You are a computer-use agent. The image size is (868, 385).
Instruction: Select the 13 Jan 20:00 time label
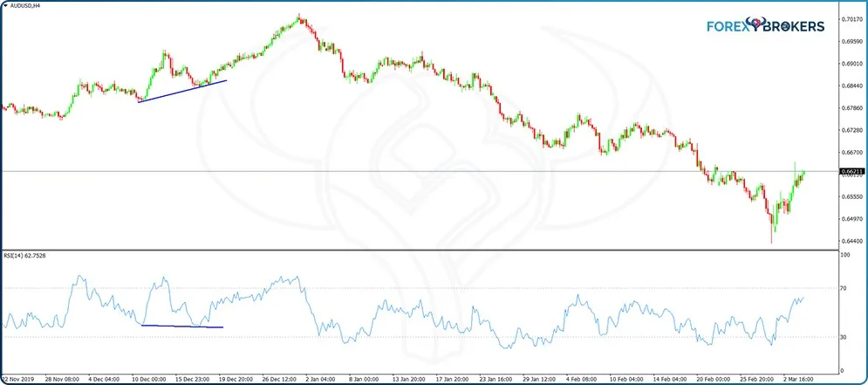pos(410,379)
